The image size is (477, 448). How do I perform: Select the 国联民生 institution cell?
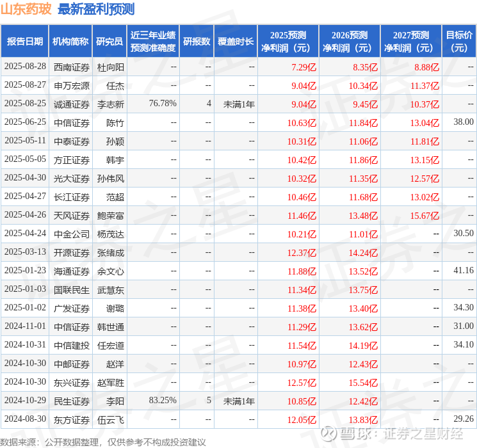(x=72, y=290)
